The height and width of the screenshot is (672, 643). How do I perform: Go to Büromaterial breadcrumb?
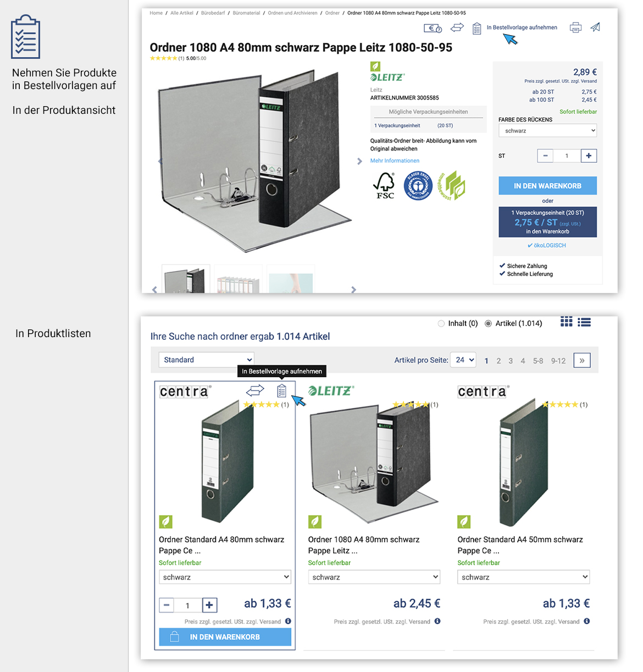246,13
